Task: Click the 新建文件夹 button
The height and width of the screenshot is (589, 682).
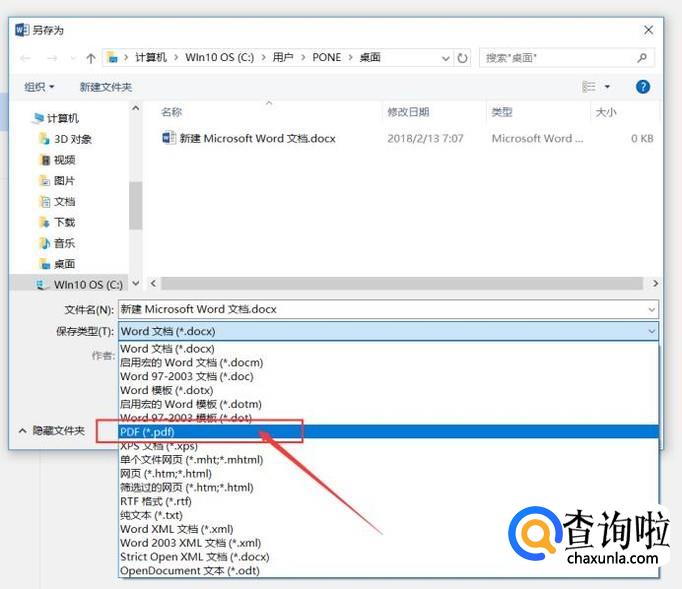Action: click(x=106, y=87)
